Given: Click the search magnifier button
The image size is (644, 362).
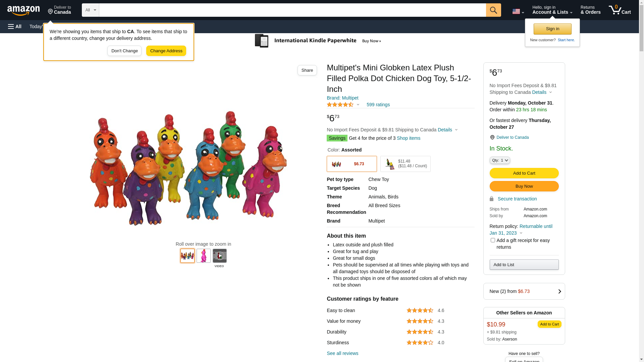Looking at the screenshot, I should 493,10.
